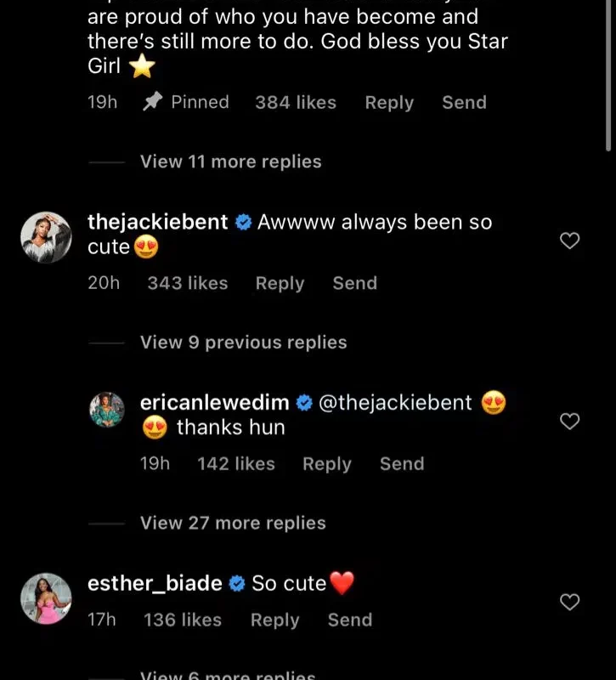Expand View 11 more replies
The width and height of the screenshot is (616, 680).
pos(230,161)
